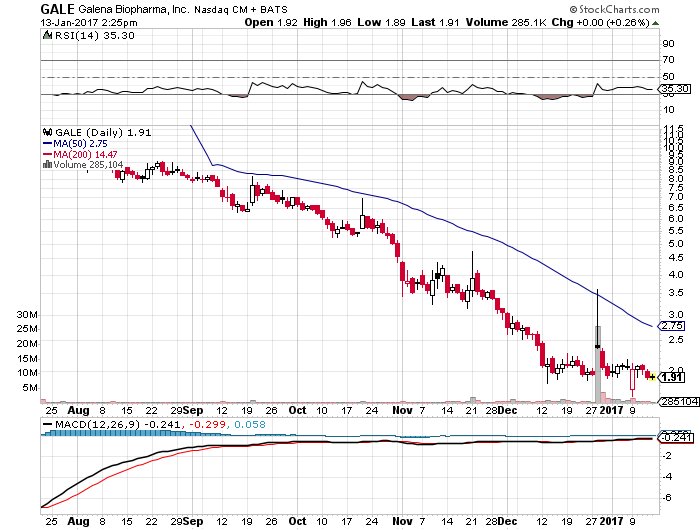Click the blue 0.058 MACD histogram value
The height and width of the screenshot is (530, 700).
(x=250, y=424)
